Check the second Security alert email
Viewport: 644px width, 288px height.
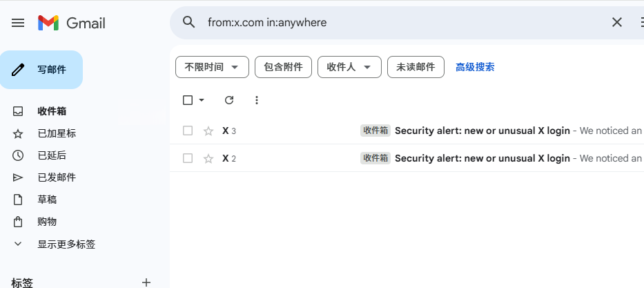pyautogui.click(x=188, y=158)
